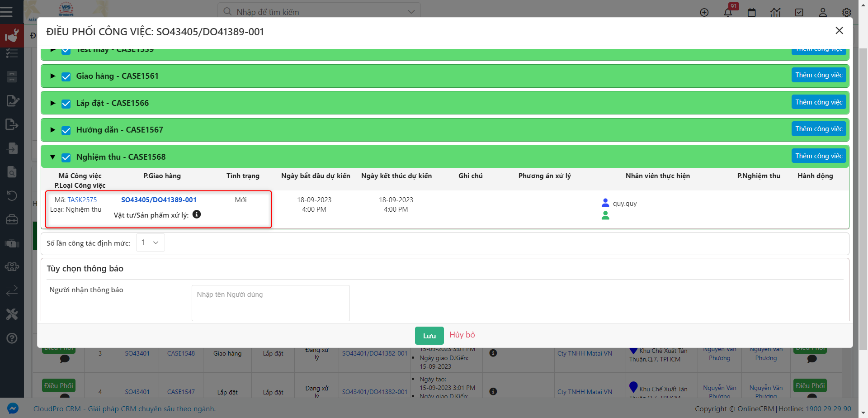This screenshot has width=868, height=418.
Task: Click the blue user icon beside quy.quy
Action: pyautogui.click(x=605, y=202)
